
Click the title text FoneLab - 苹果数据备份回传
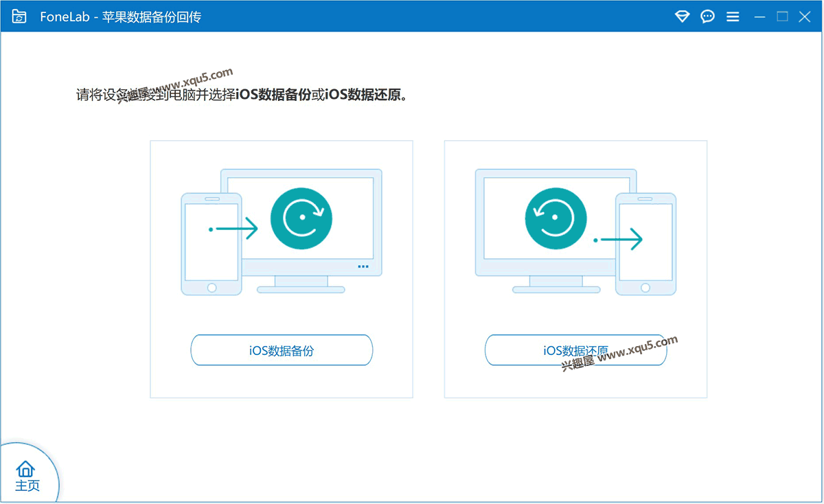pyautogui.click(x=121, y=17)
